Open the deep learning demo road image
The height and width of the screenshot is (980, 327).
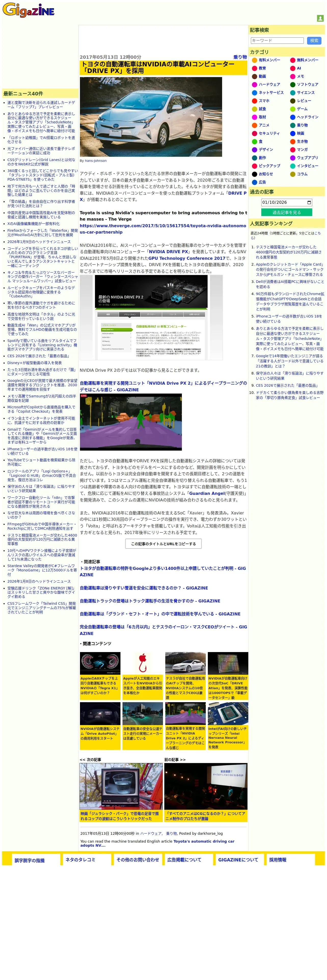131,422
